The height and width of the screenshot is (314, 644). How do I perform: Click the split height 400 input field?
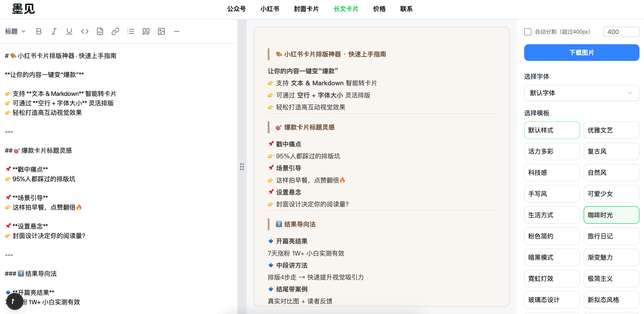pyautogui.click(x=621, y=32)
